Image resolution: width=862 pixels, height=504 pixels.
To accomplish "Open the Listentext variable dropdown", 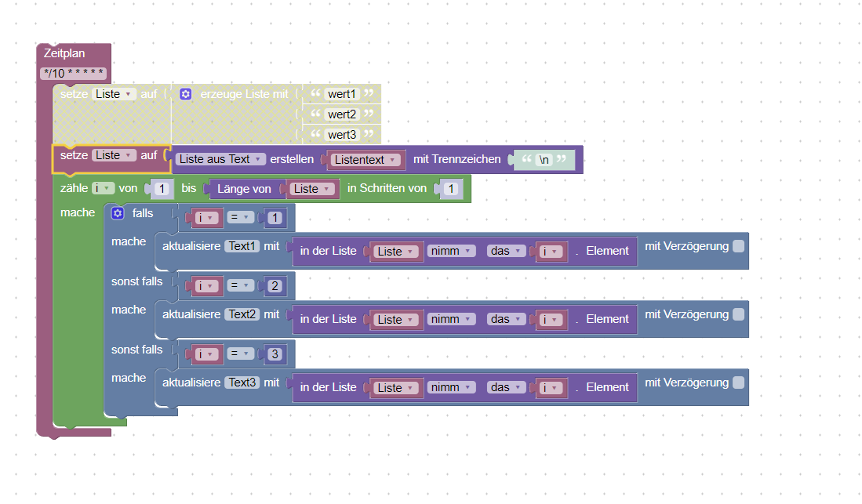I will coord(366,160).
